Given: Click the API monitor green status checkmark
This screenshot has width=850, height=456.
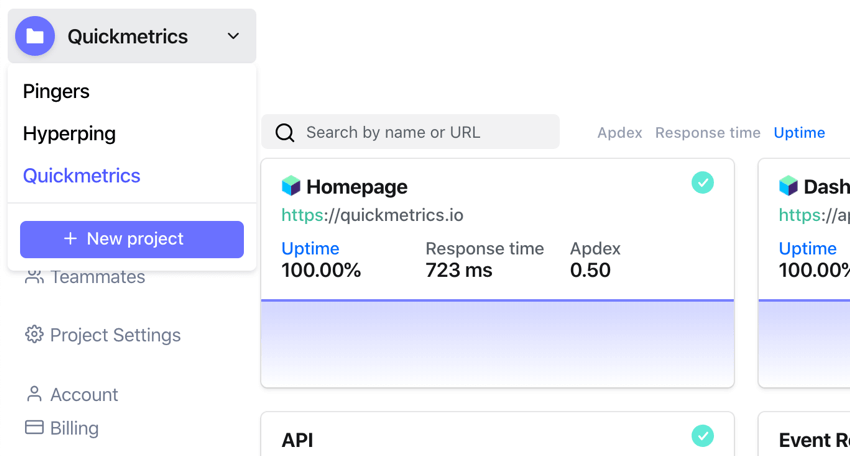Looking at the screenshot, I should 703,436.
